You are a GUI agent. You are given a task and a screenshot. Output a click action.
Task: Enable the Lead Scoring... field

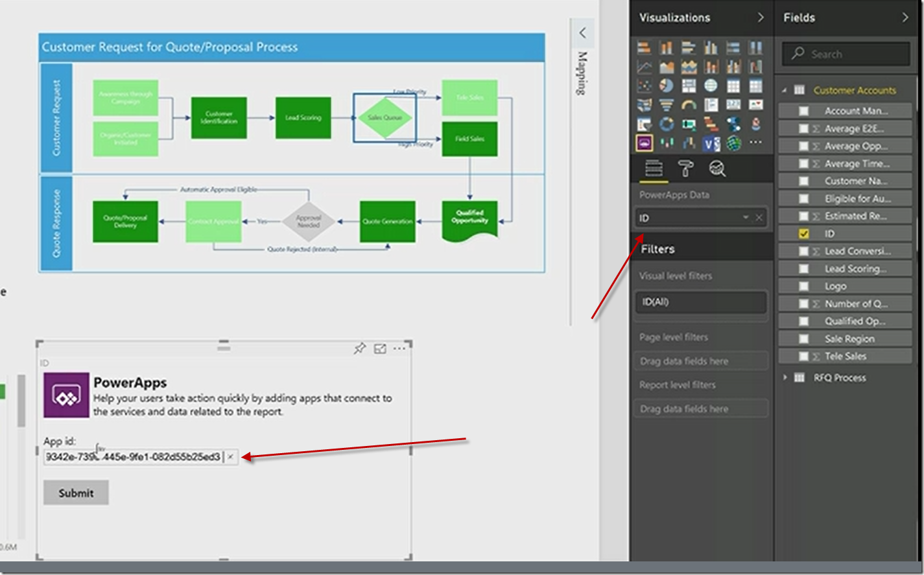click(x=803, y=268)
